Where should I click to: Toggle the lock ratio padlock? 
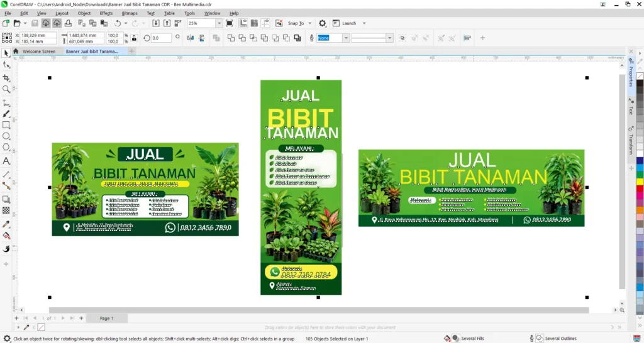pos(134,38)
